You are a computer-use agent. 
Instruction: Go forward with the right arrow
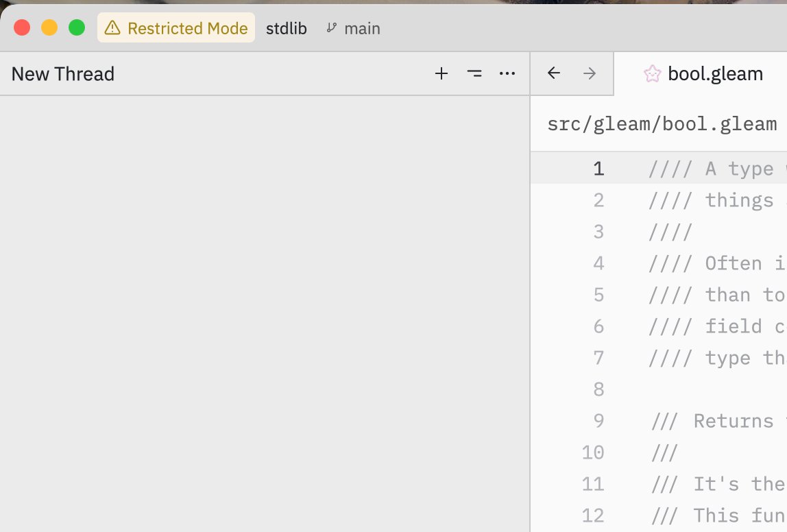(x=590, y=73)
